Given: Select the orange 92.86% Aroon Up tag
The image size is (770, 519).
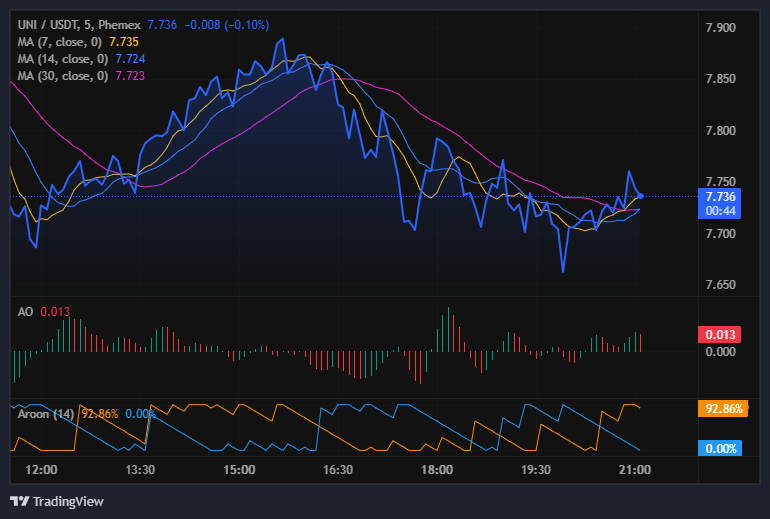Looking at the screenshot, I should [720, 409].
